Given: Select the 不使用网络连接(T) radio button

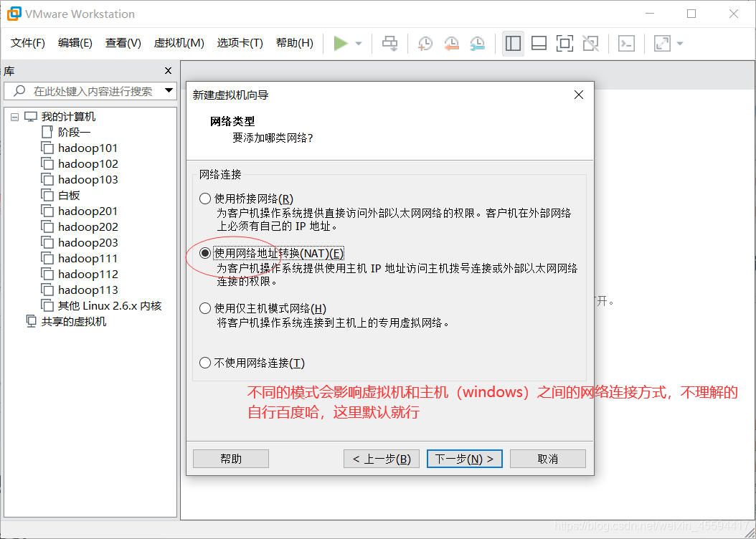Looking at the screenshot, I should (x=205, y=363).
